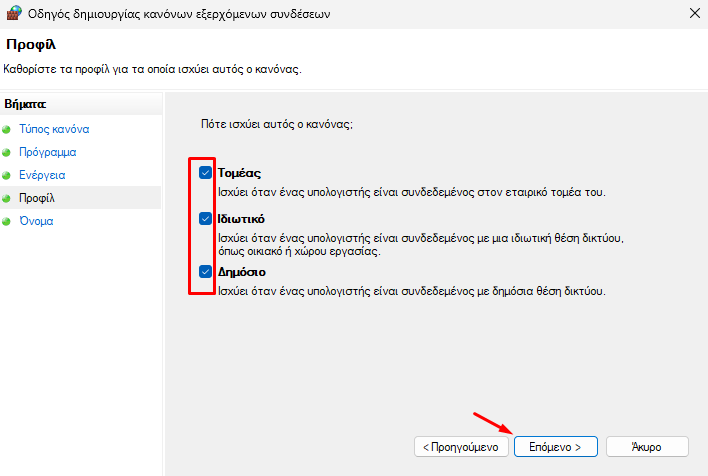This screenshot has width=708, height=476.
Task: Open the Τύπος κανόνα step
Action: [54, 129]
